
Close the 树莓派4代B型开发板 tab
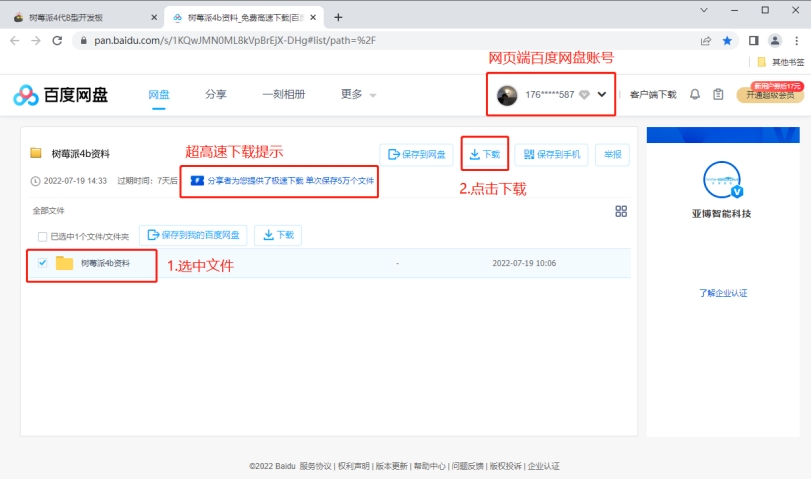(154, 18)
